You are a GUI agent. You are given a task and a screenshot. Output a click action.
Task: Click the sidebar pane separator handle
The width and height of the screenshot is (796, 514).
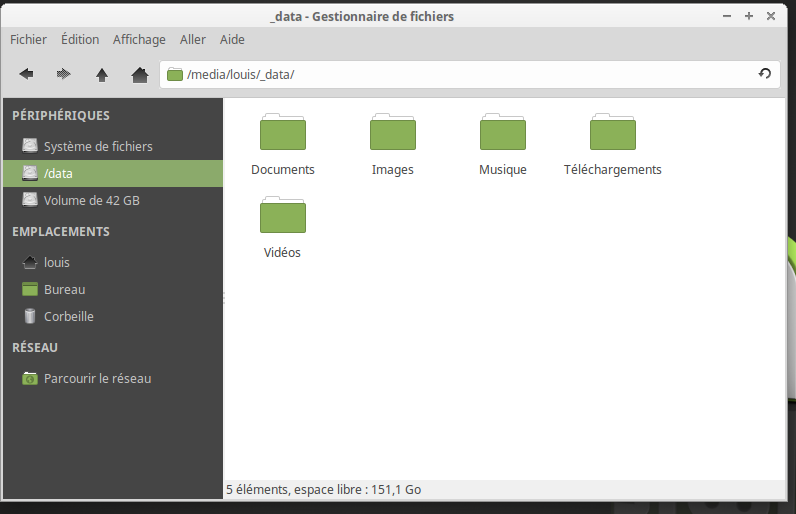[x=224, y=298]
